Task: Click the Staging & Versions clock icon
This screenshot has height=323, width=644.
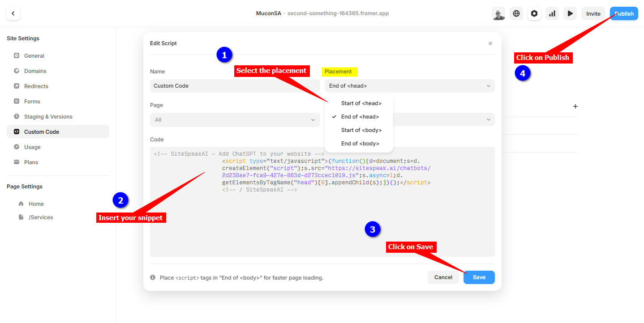Action: click(17, 117)
